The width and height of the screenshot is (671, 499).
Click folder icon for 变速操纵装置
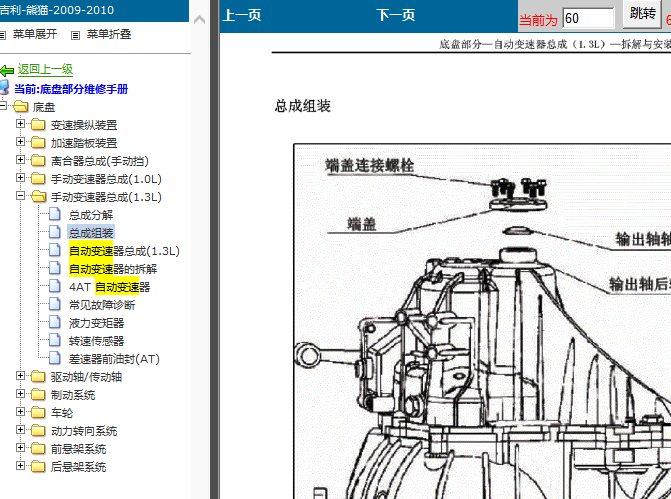coord(38,125)
